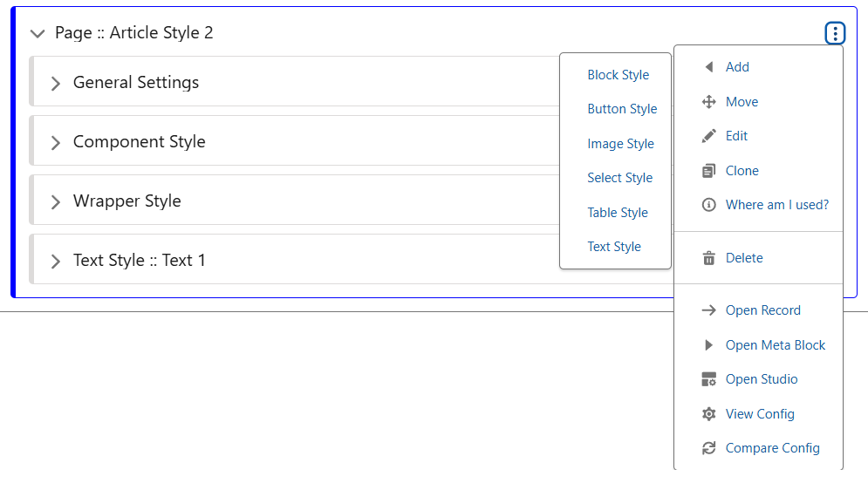
Task: Click the Open Studio layout icon
Action: click(709, 379)
